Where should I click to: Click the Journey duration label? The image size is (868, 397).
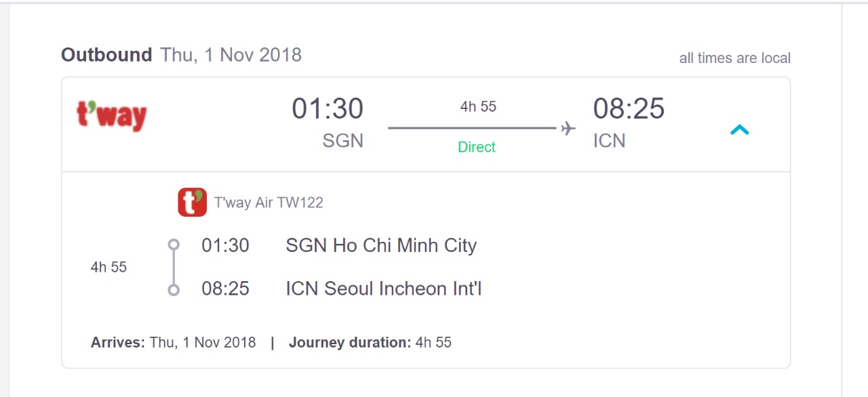350,343
